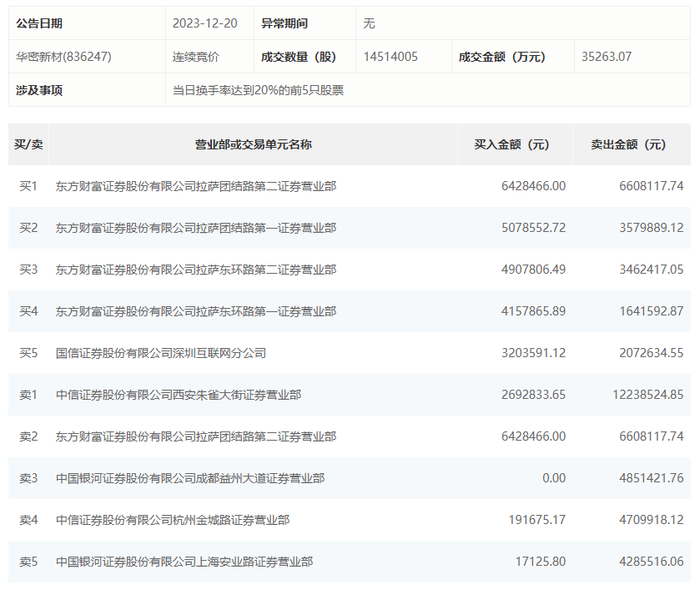Select 国信证券股份有限公司深圳互联网分公司 name
Screen dimensions: 700x590
coord(161,353)
